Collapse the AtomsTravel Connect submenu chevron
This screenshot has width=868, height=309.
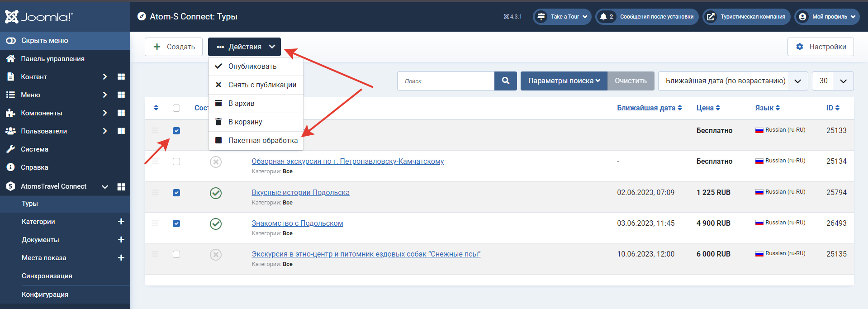point(105,187)
